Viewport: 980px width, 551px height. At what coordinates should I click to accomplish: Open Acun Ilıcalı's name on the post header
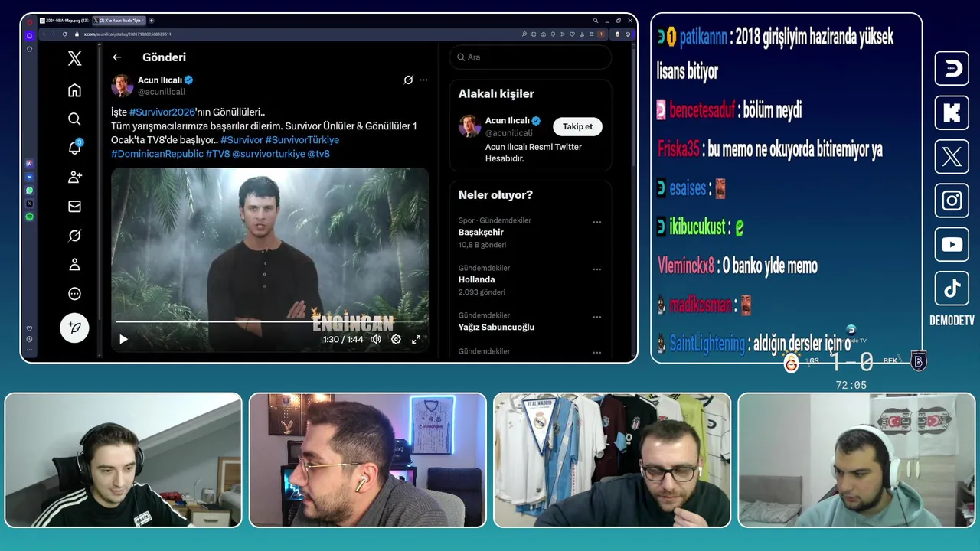click(159, 80)
